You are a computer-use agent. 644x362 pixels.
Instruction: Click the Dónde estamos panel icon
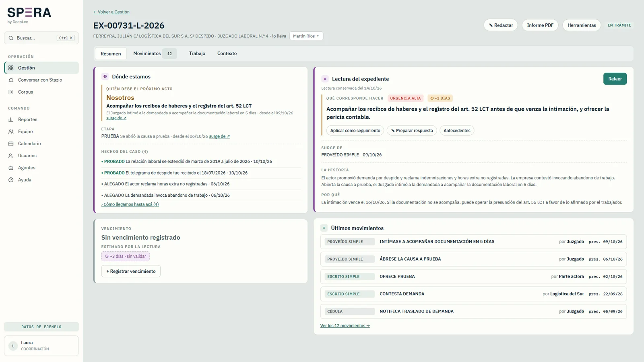click(x=105, y=76)
